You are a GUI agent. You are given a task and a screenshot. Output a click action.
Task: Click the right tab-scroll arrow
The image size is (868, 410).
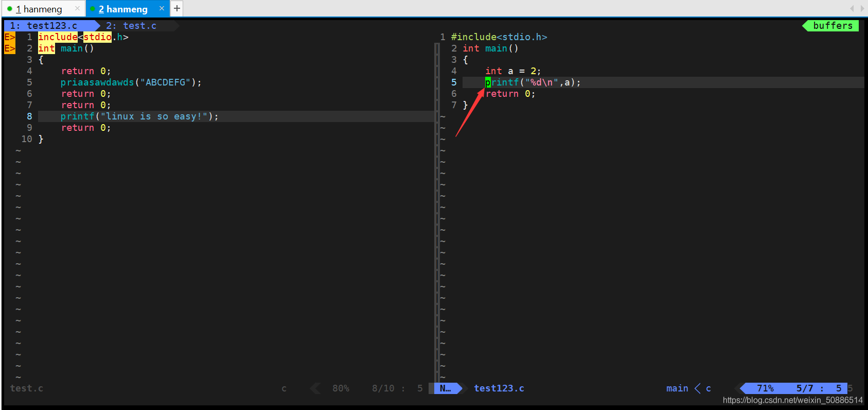coord(862,9)
